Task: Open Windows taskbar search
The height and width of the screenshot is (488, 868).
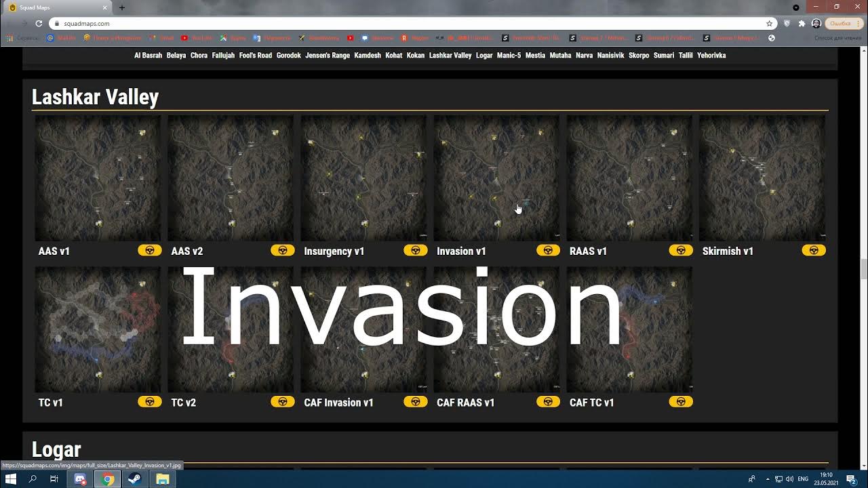Action: [x=33, y=479]
